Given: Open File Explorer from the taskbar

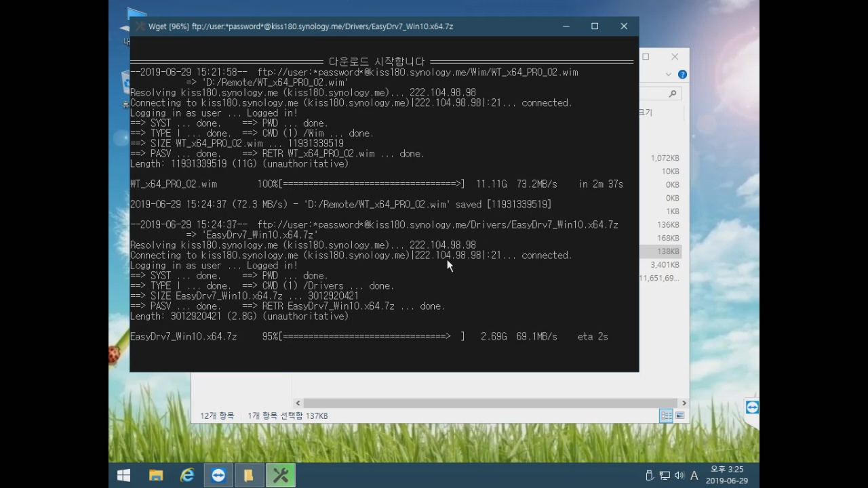Looking at the screenshot, I should click(x=156, y=476).
